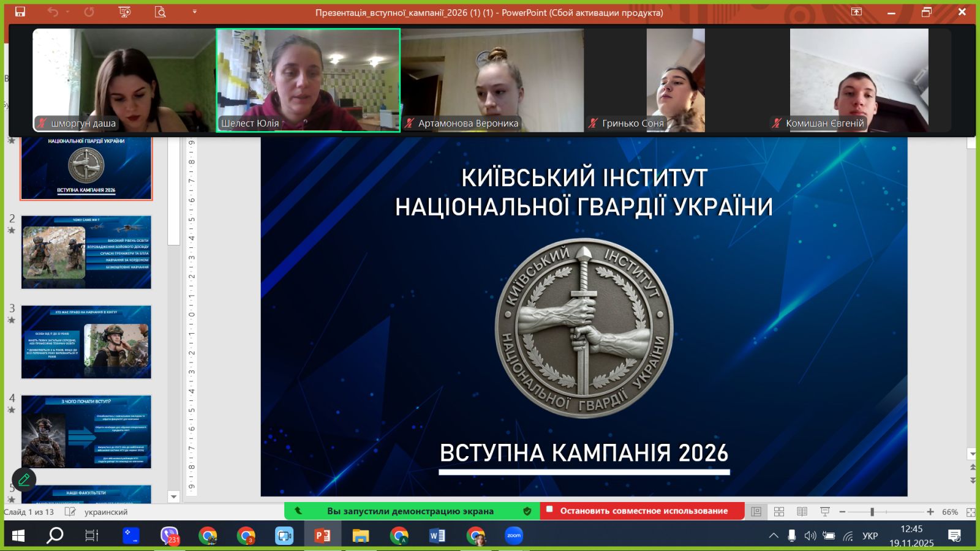Click the print preview icon in title bar
Viewport: 980px width, 551px height.
(x=160, y=12)
